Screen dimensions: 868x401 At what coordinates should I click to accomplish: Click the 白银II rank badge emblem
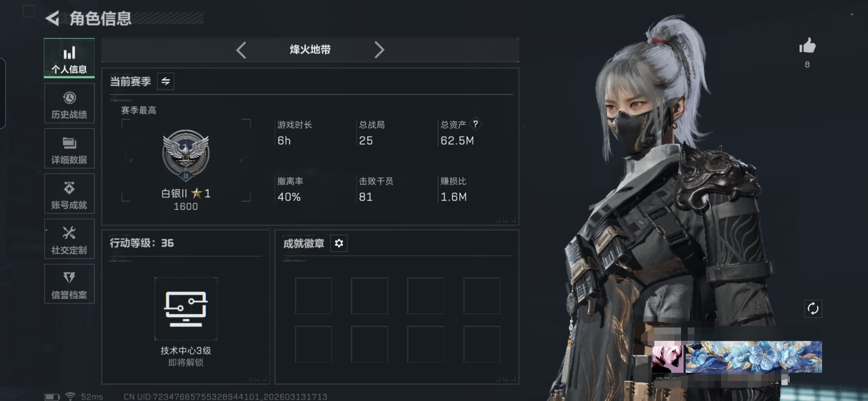point(186,154)
